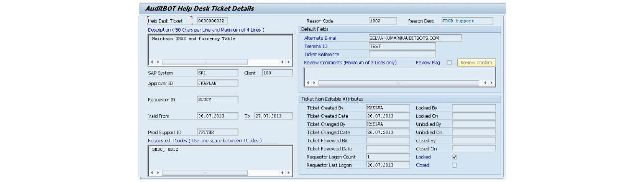This screenshot has width=644, height=182.
Task: Click the Closed By field
Action: (474, 141)
